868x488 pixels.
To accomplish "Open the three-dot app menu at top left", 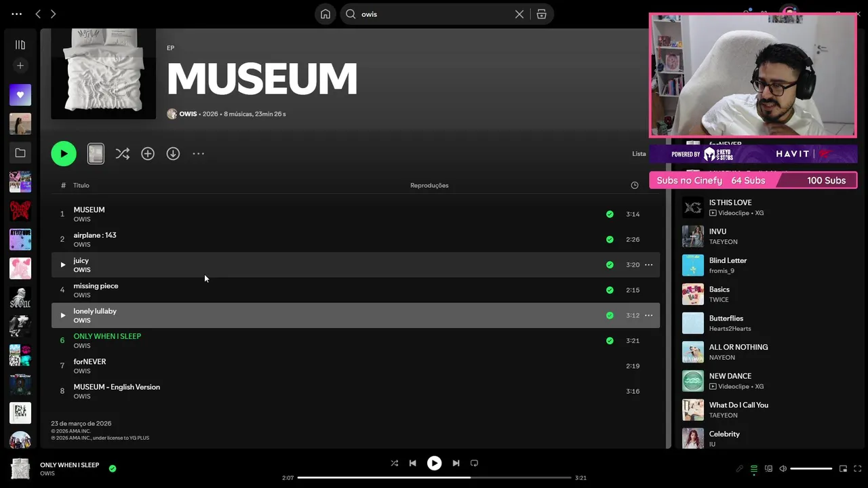I will [17, 14].
